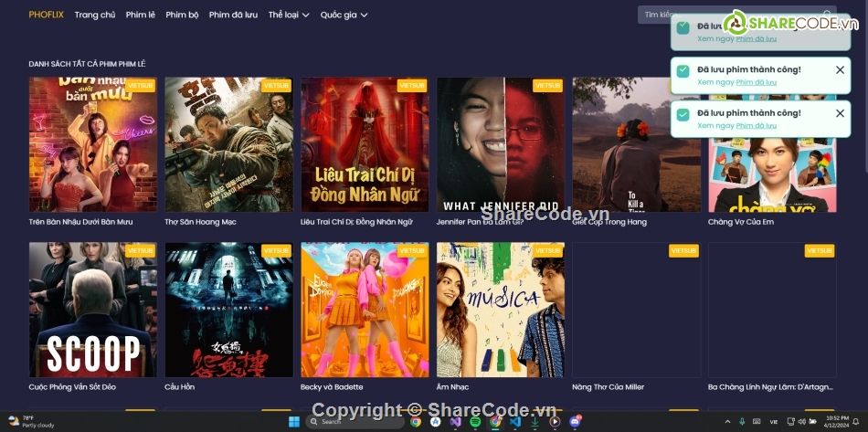The height and width of the screenshot is (432, 868).
Task: Click the microphone tray icon
Action: (x=742, y=421)
